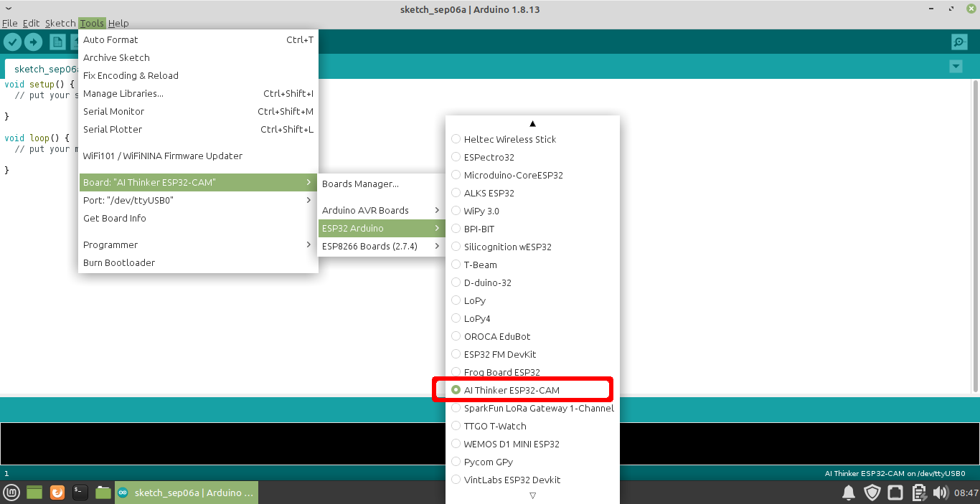Click the Upload arrow toolbar icon
The image size is (980, 504).
click(33, 42)
